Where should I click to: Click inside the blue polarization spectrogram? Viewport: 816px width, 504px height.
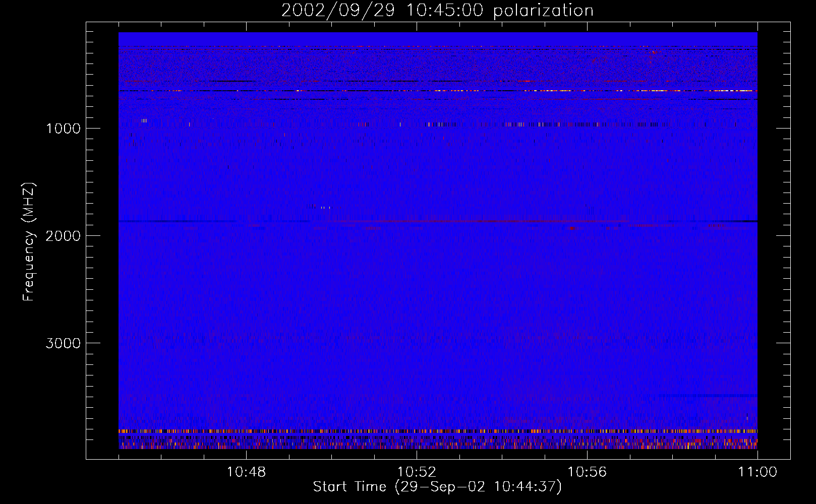tap(438, 241)
